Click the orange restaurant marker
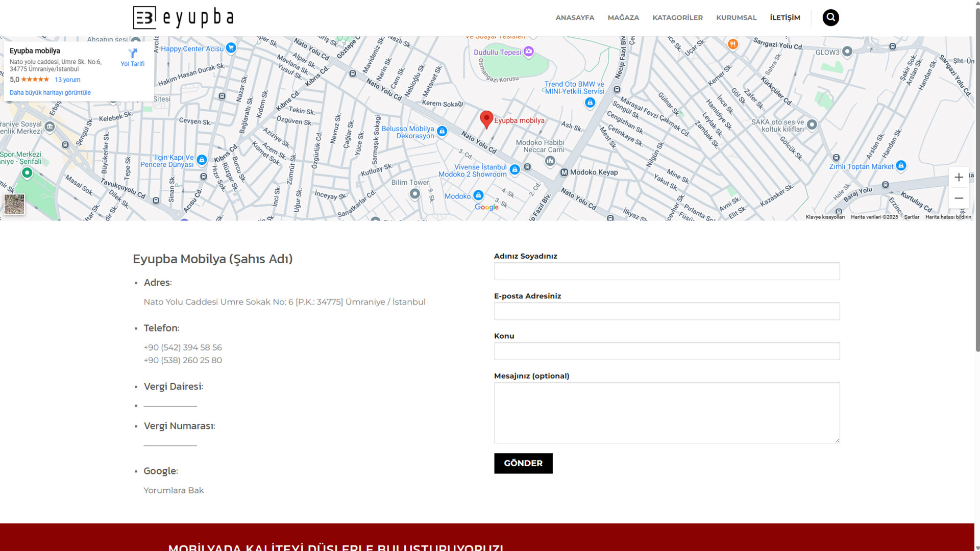The height and width of the screenshot is (551, 980). tap(733, 44)
